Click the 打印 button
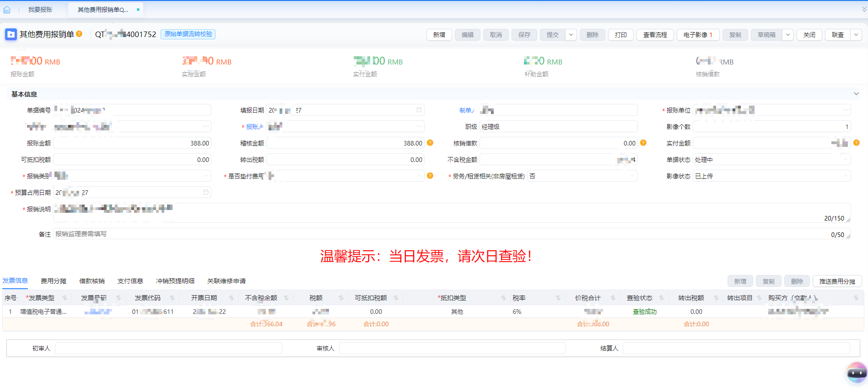868x388 pixels. coord(621,35)
